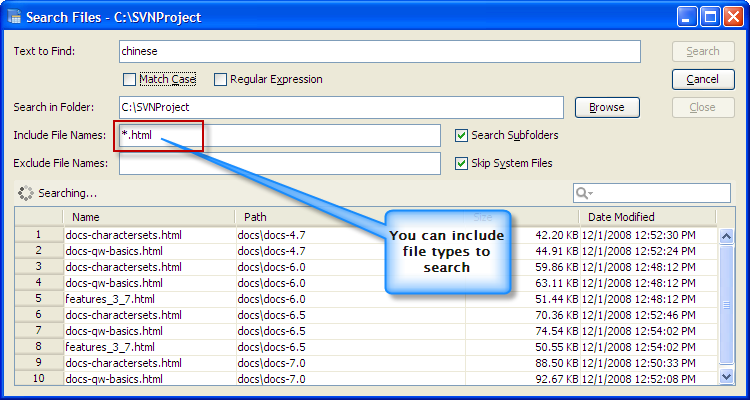Click the Text to Find input field
This screenshot has width=750, height=400.
pyautogui.click(x=379, y=51)
